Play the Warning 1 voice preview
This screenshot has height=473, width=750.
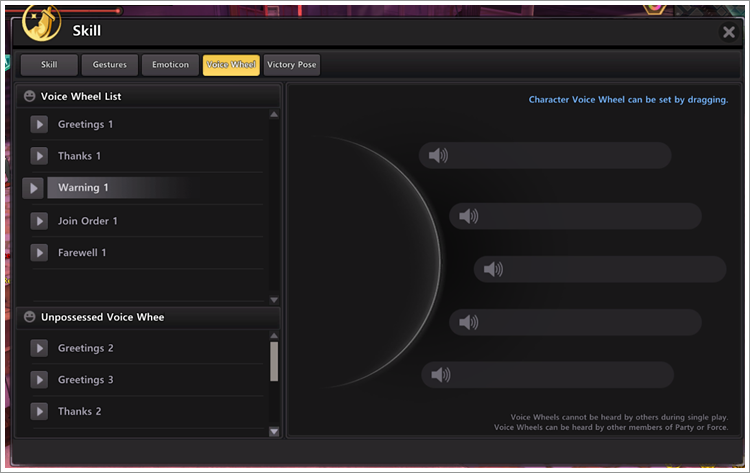pos(33,188)
